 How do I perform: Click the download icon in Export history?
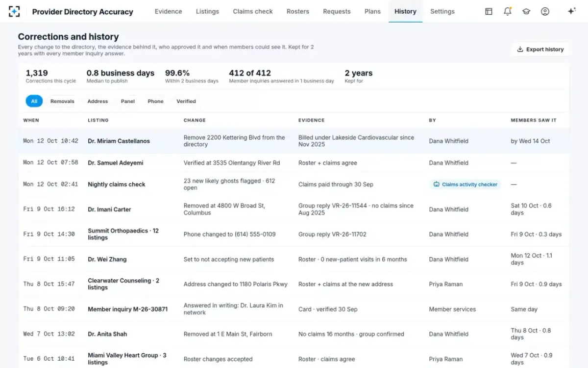coord(520,49)
